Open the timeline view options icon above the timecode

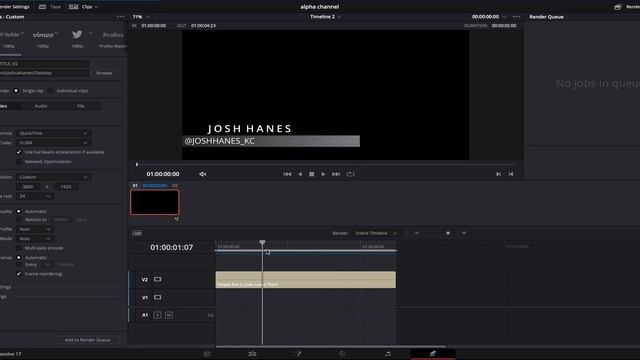[x=137, y=233]
